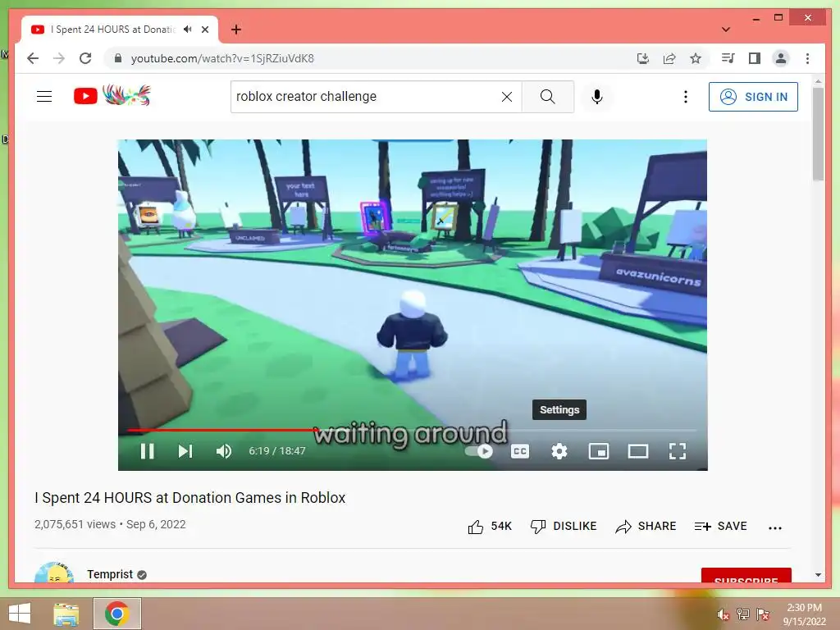Viewport: 840px width, 630px height.
Task: Open taskbar clock showing 2:30 PM
Action: 804,614
